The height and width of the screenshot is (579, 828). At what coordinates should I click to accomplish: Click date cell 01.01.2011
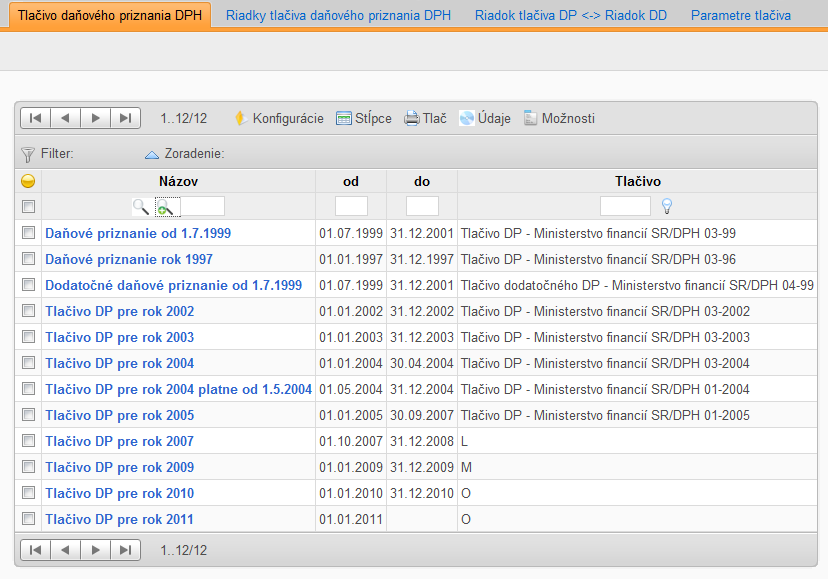[x=351, y=519]
